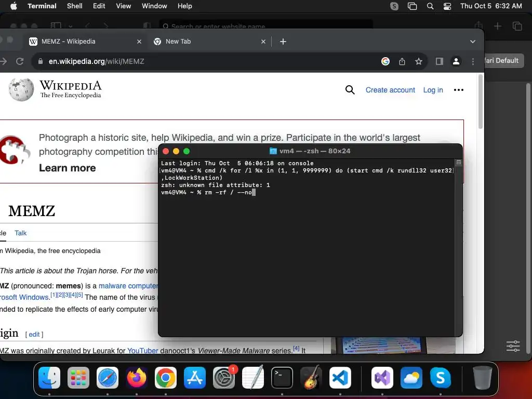Launch GarageBand from the Dock
Viewport: 532px width, 399px height.
311,378
